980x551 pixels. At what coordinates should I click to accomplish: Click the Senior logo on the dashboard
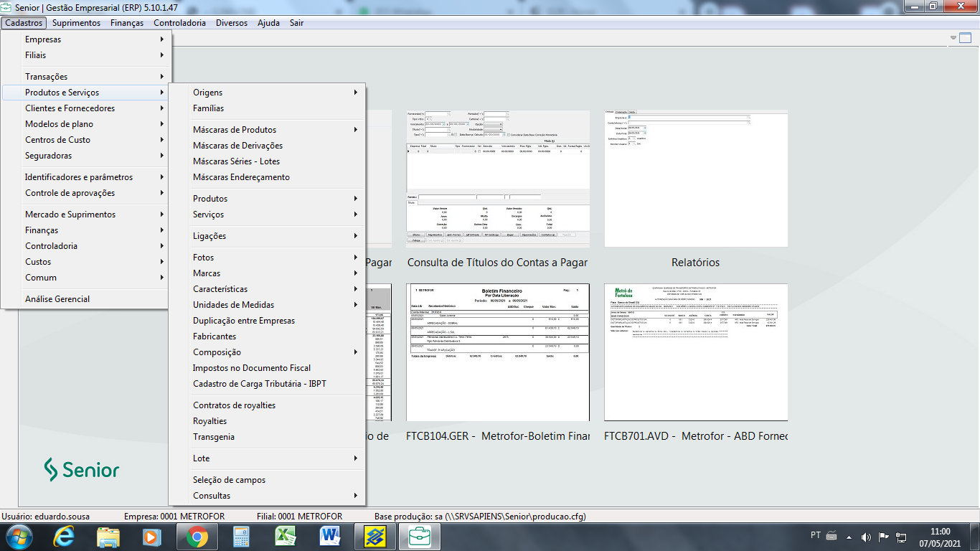pos(81,469)
